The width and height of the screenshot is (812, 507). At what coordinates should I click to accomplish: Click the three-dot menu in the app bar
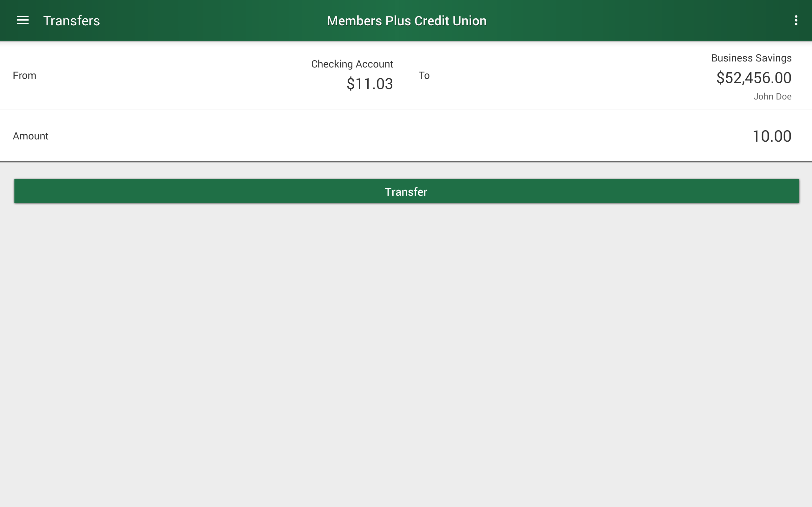(796, 20)
